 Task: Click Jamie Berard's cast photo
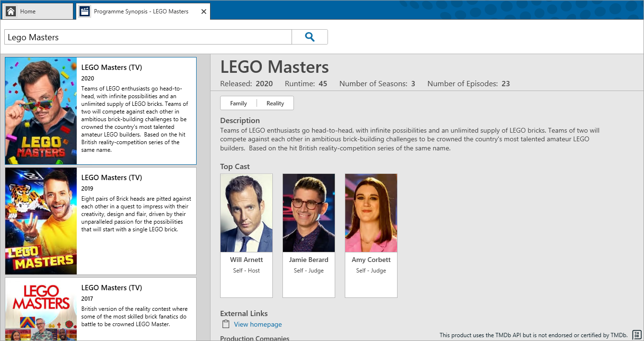coord(309,213)
